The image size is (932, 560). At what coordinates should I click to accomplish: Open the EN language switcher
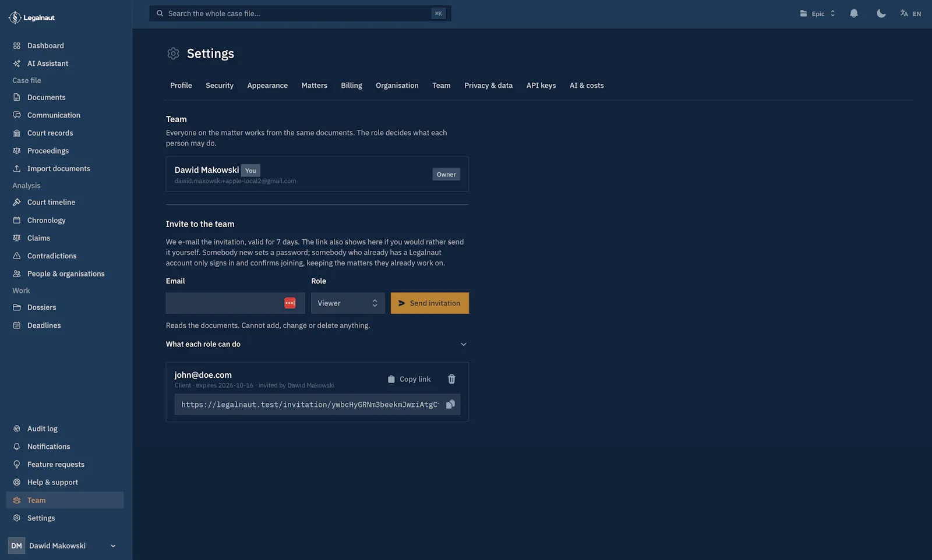[910, 13]
